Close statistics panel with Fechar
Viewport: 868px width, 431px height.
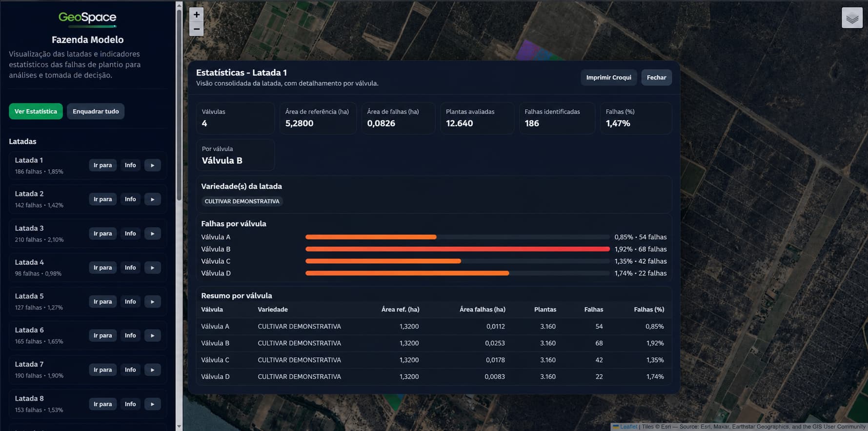[656, 78]
